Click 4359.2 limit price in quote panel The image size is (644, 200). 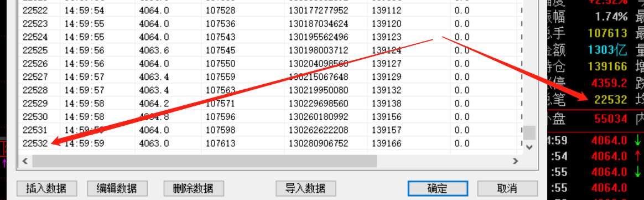click(610, 83)
